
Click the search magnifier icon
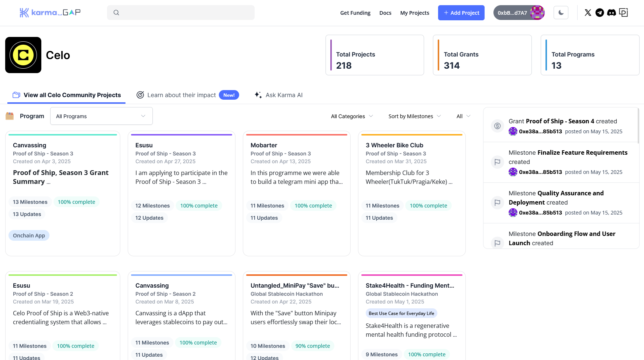116,13
